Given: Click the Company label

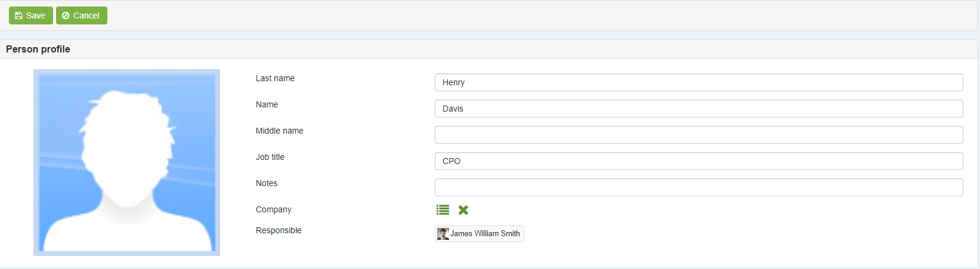Looking at the screenshot, I should [274, 209].
